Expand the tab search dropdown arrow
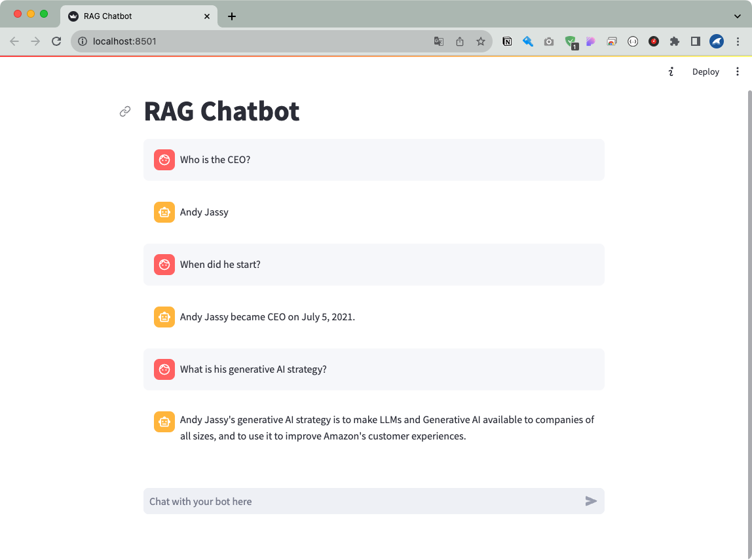The width and height of the screenshot is (752, 560). (x=737, y=16)
